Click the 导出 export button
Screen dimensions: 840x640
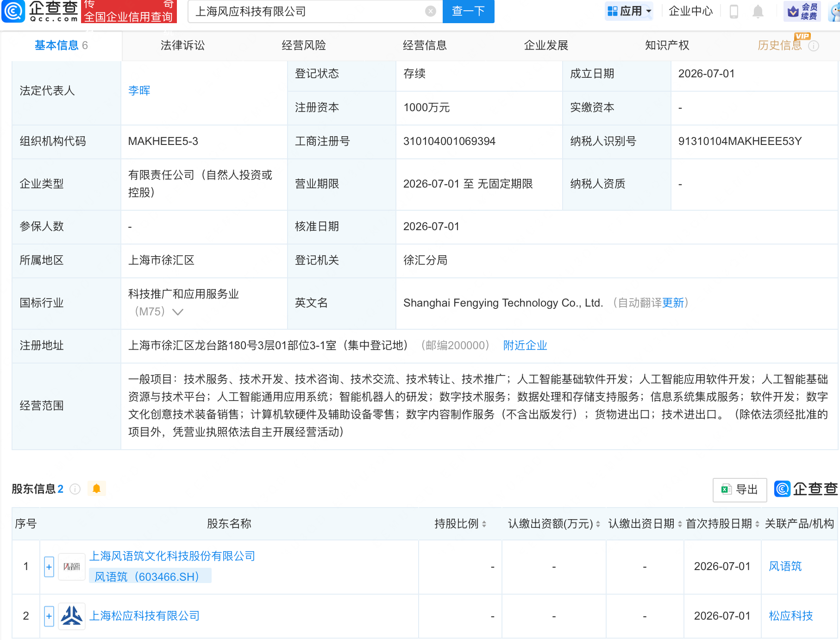coord(740,489)
